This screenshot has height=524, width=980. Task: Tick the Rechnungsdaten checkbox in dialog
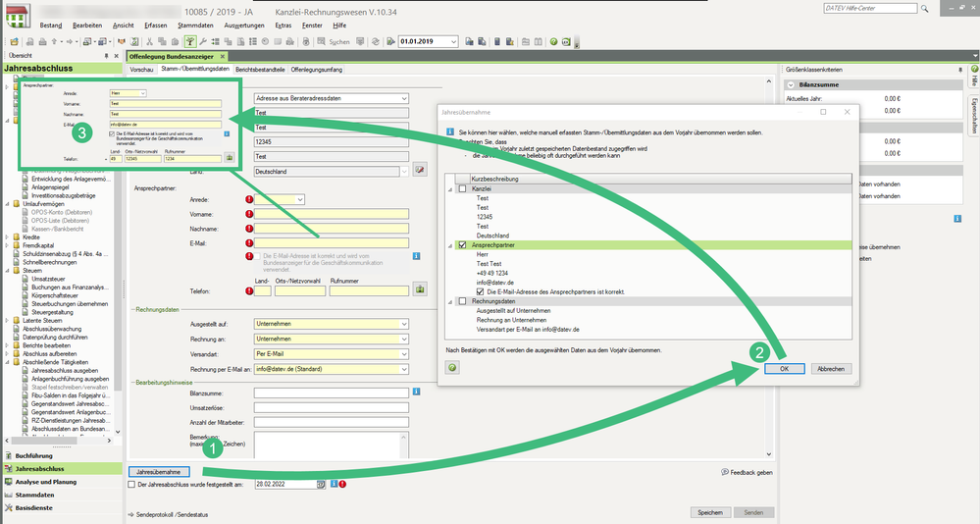pyautogui.click(x=462, y=301)
